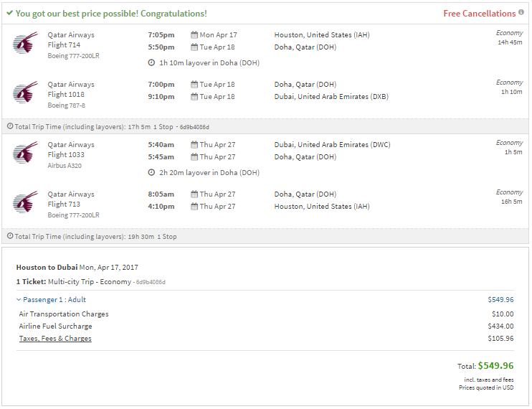Click the 7:05pm departure time

tap(161, 35)
